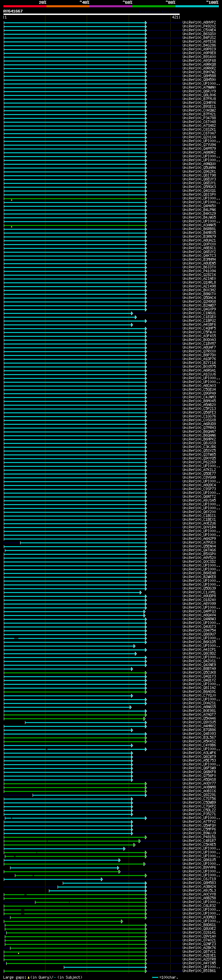Select hit label UniRef100_Q8H590

(x=199, y=80)
